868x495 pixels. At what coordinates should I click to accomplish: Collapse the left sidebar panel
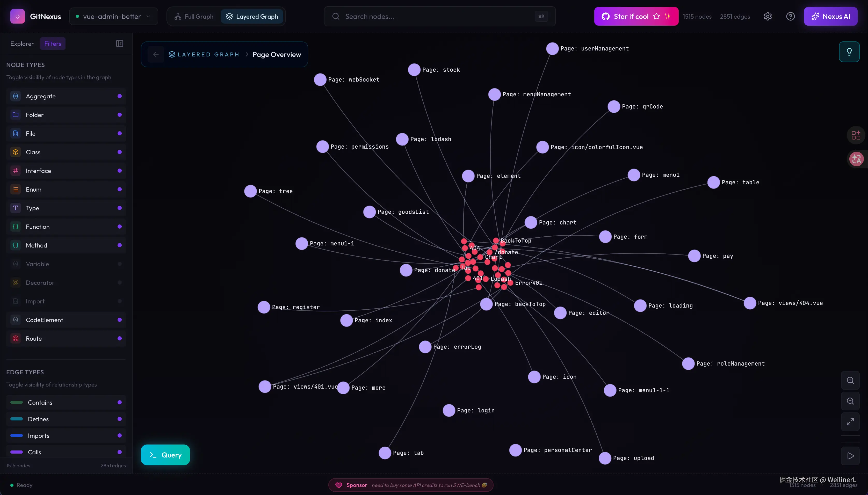tap(120, 43)
